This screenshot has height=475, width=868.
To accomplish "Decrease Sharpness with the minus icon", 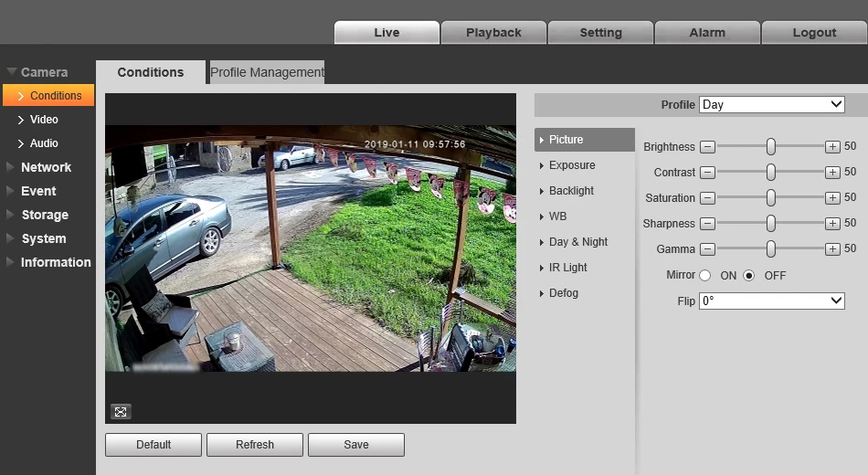I will [707, 223].
